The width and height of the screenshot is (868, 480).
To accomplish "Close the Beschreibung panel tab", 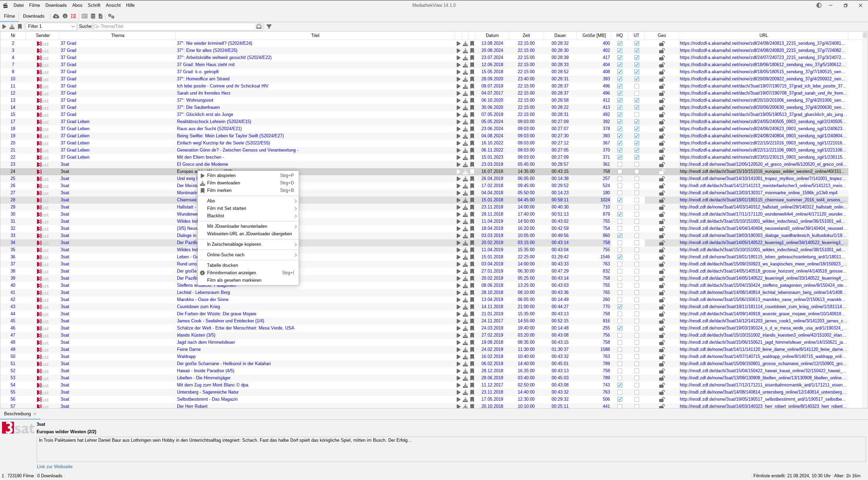I will tap(35, 414).
